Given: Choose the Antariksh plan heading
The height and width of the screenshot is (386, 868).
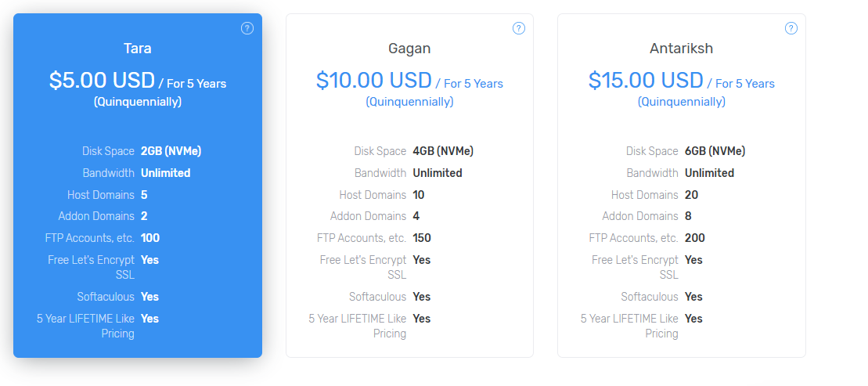Looking at the screenshot, I should (x=681, y=49).
